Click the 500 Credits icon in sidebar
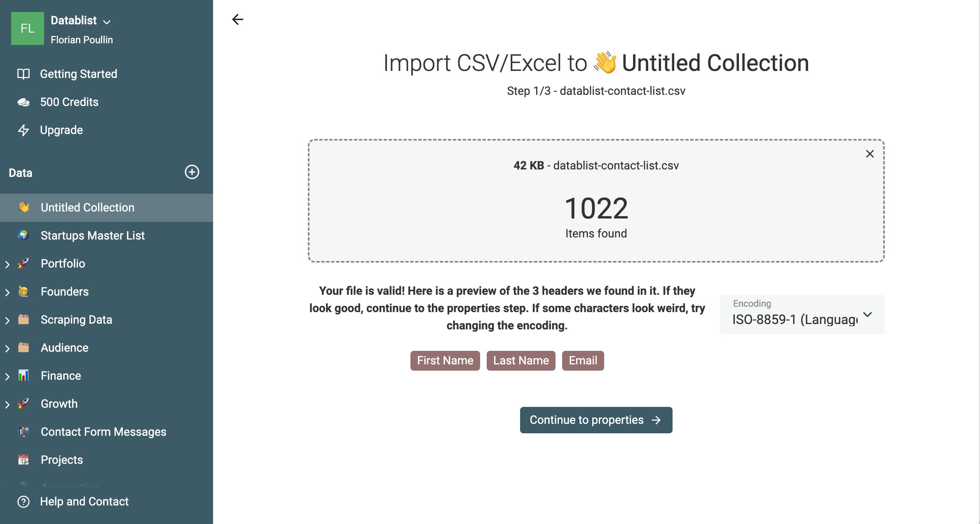Screen dimensions: 980x524 pyautogui.click(x=24, y=102)
